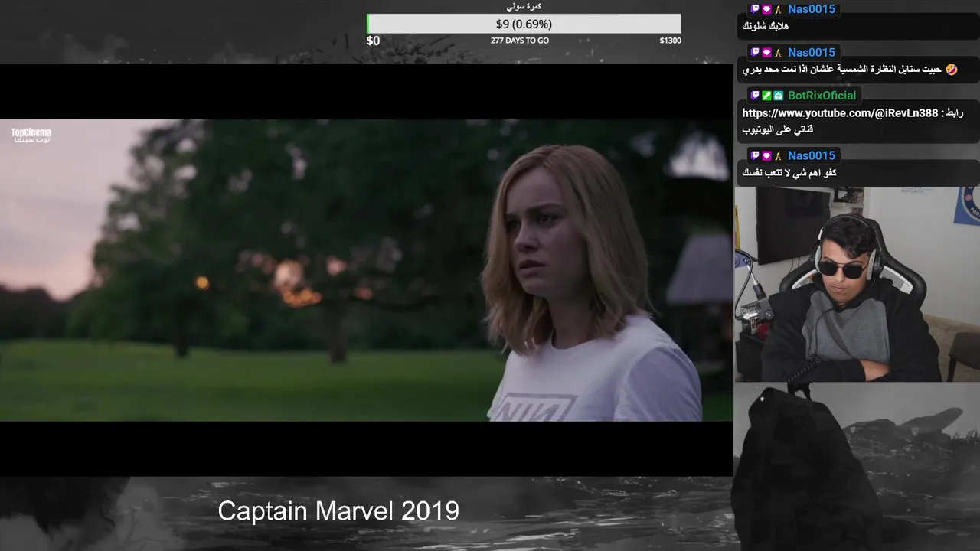Screen dimensions: 980x551
Task: Click Twitch badge above 'هلابك شلونك' message
Action: pos(755,9)
